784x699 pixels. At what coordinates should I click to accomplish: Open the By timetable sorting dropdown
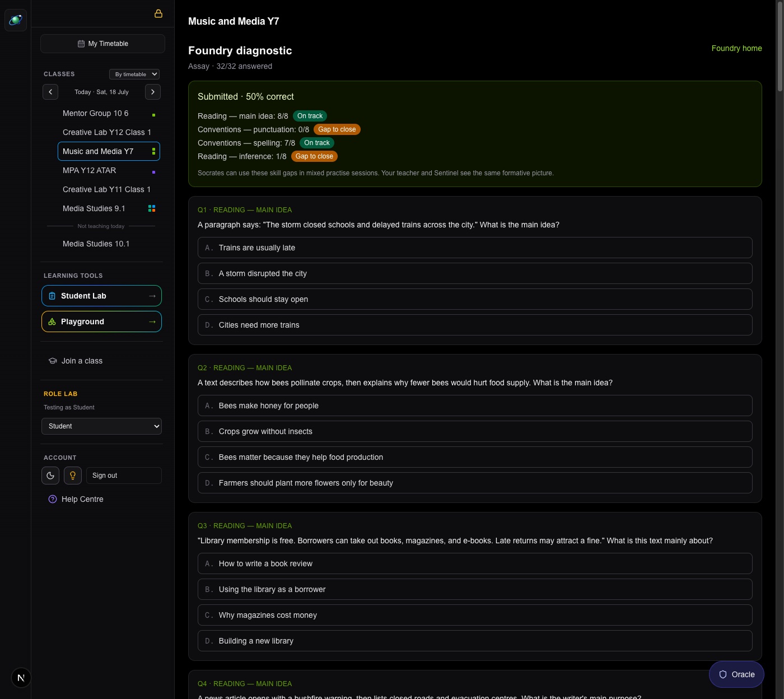134,74
